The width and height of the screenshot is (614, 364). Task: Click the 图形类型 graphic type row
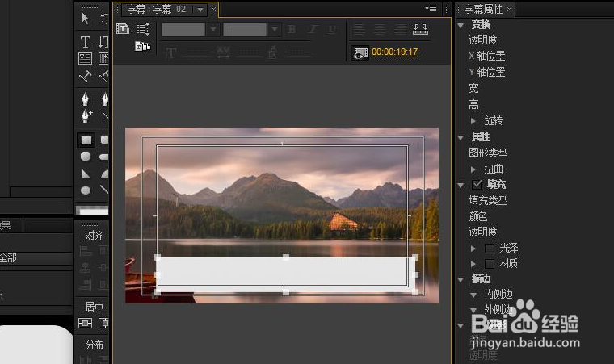point(488,153)
